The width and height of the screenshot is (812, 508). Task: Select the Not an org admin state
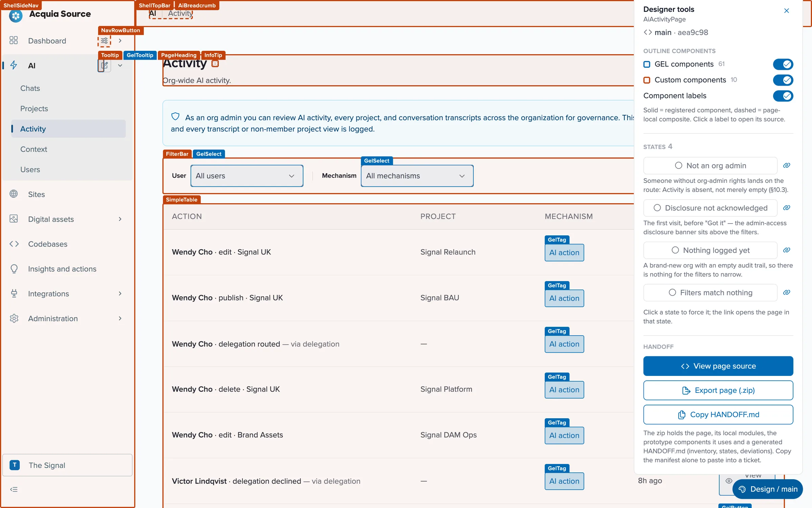[x=710, y=166]
